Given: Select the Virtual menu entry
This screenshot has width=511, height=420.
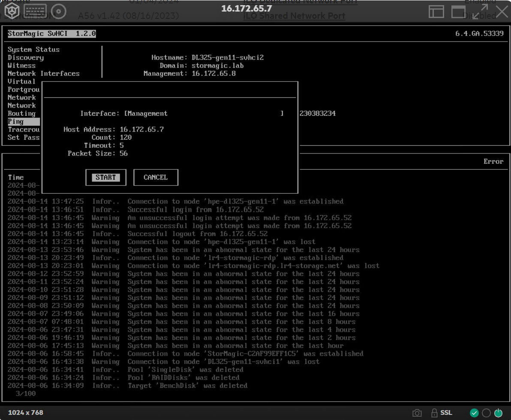Looking at the screenshot, I should 22,81.
